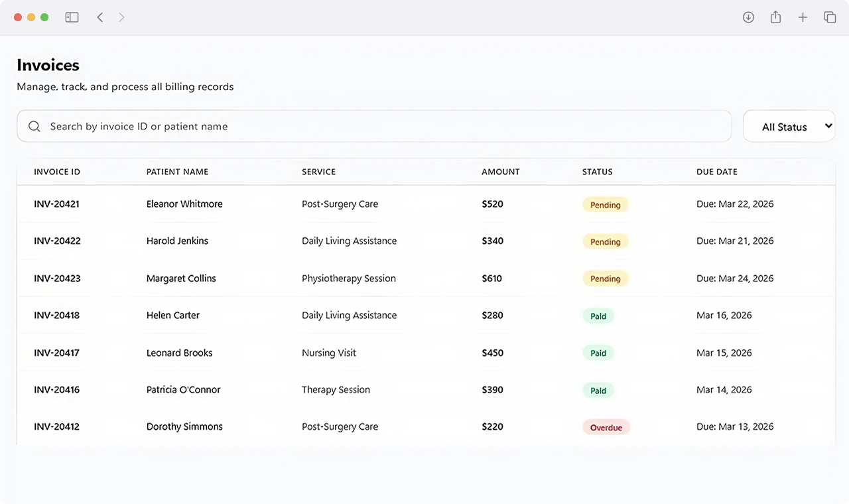
Task: Click the Patient Name column header
Action: (x=177, y=172)
